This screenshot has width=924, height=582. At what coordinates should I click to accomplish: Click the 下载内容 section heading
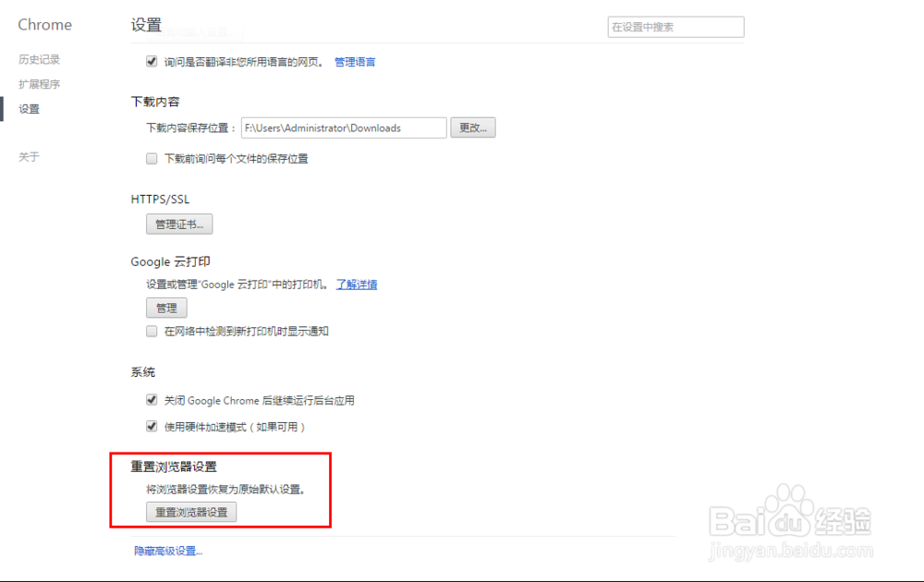[155, 102]
